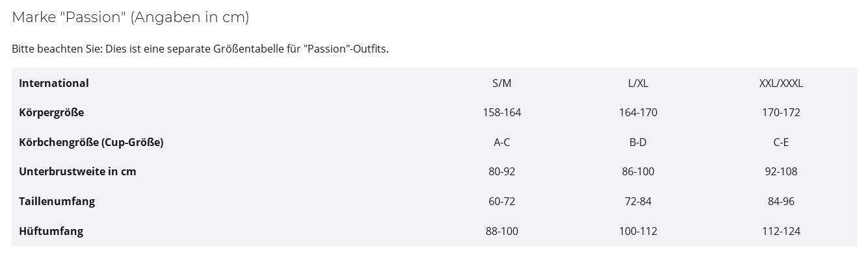The image size is (868, 257).
Task: Click the 86-100 underbust value
Action: click(x=638, y=171)
